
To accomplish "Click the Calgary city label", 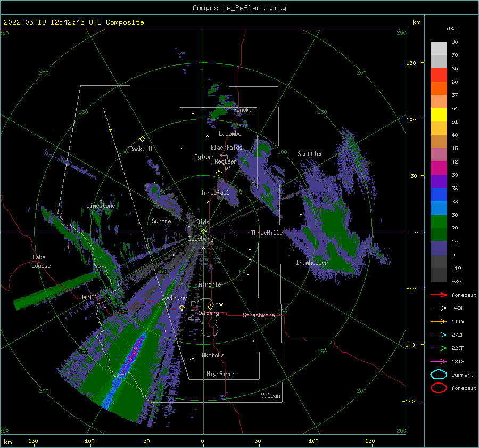I will tap(208, 313).
